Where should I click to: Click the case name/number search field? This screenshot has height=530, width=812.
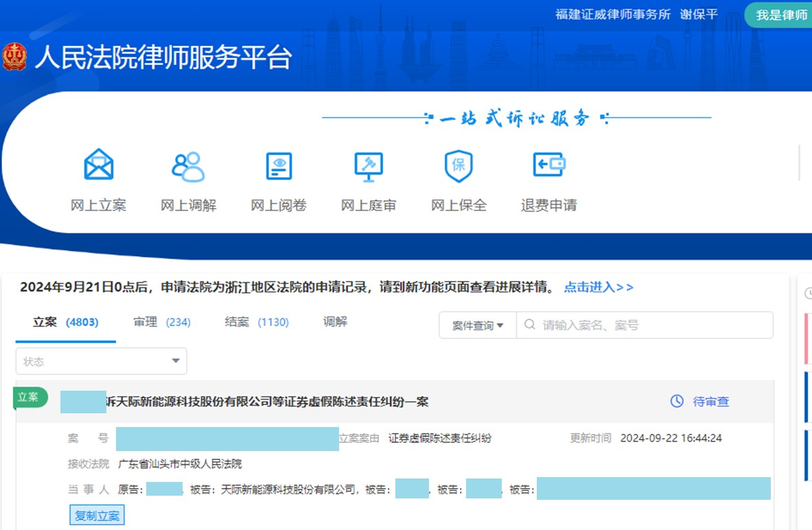pos(645,325)
